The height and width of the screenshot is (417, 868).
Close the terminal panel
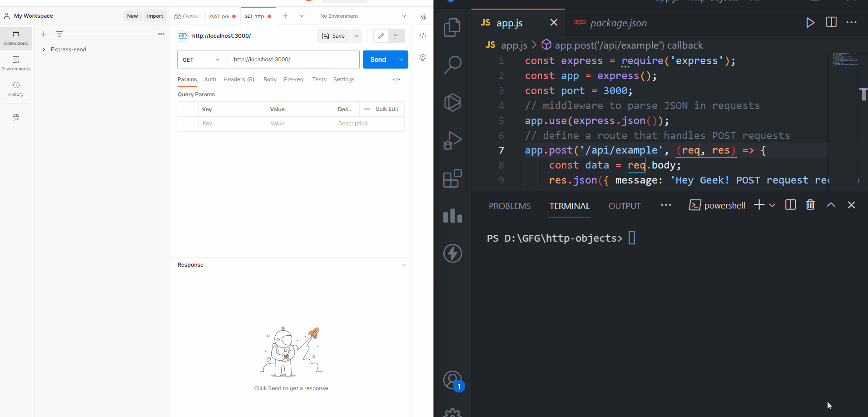point(851,205)
